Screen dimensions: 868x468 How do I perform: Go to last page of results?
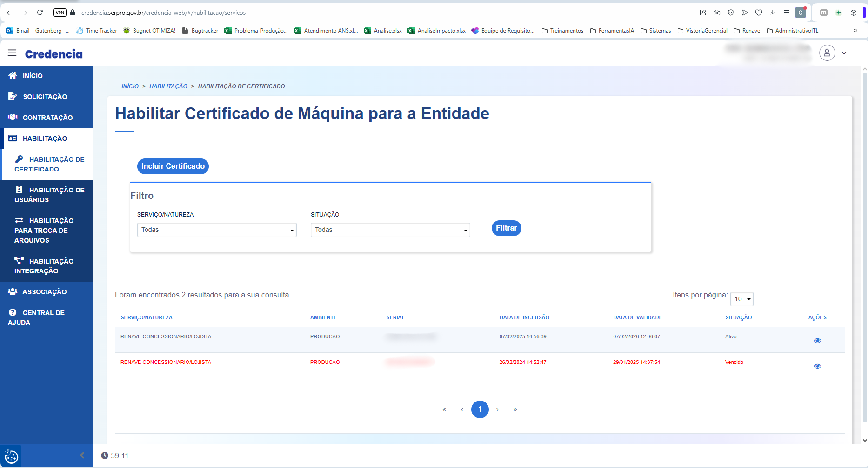tap(515, 409)
